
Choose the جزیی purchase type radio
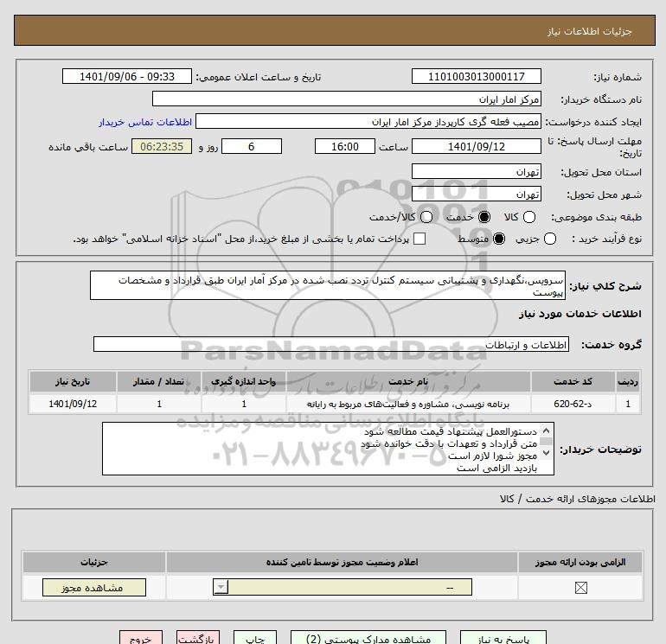tap(549, 239)
